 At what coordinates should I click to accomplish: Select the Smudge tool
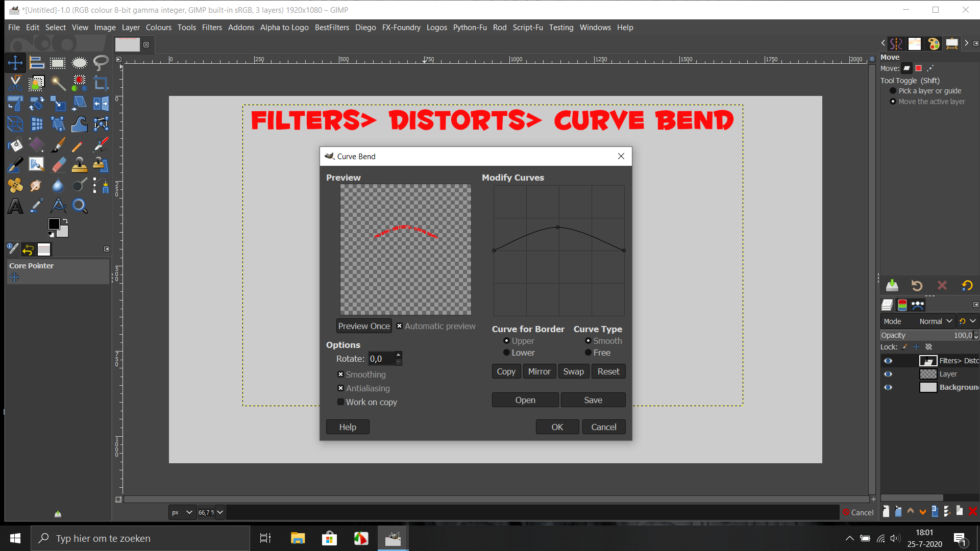pos(37,185)
